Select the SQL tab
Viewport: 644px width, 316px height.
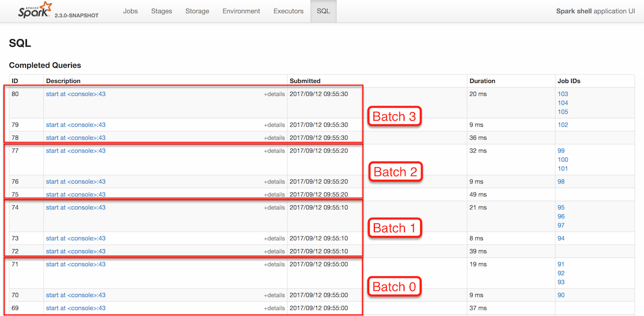324,11
